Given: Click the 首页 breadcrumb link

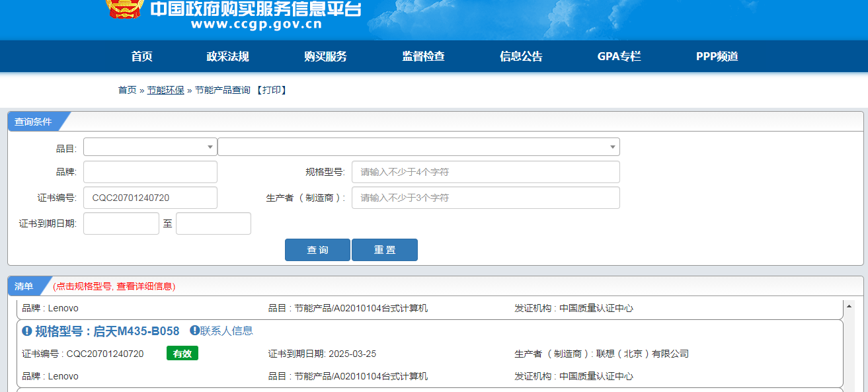Looking at the screenshot, I should 128,90.
